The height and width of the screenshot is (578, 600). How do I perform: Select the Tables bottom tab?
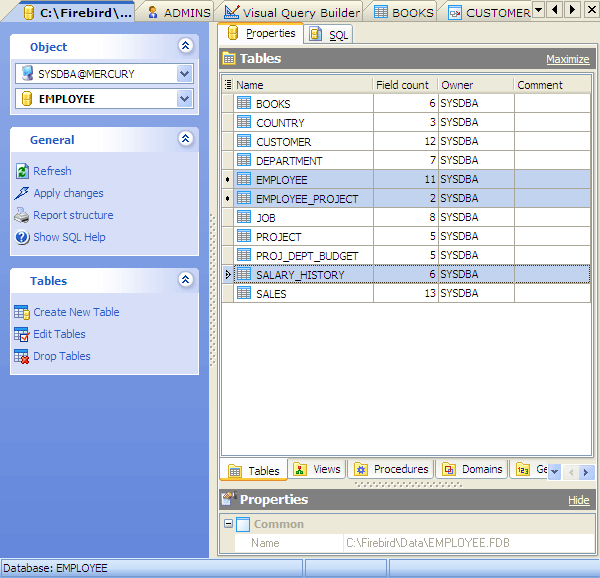pos(254,470)
